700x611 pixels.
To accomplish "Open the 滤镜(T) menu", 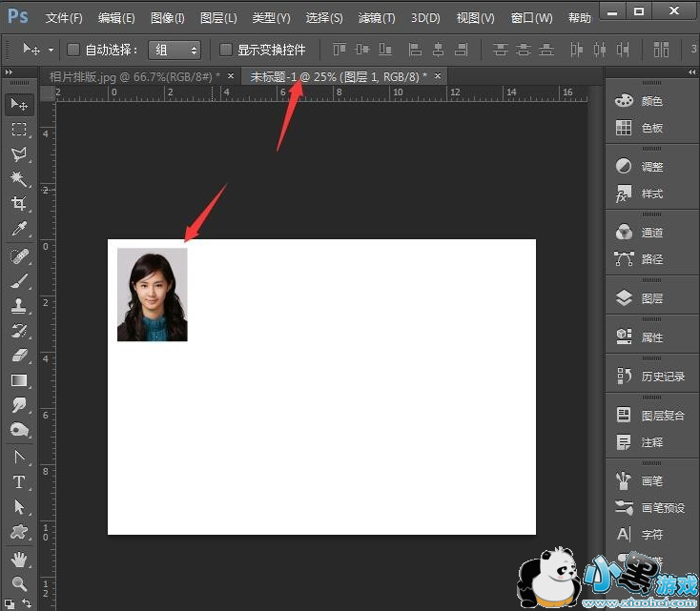I will [377, 18].
